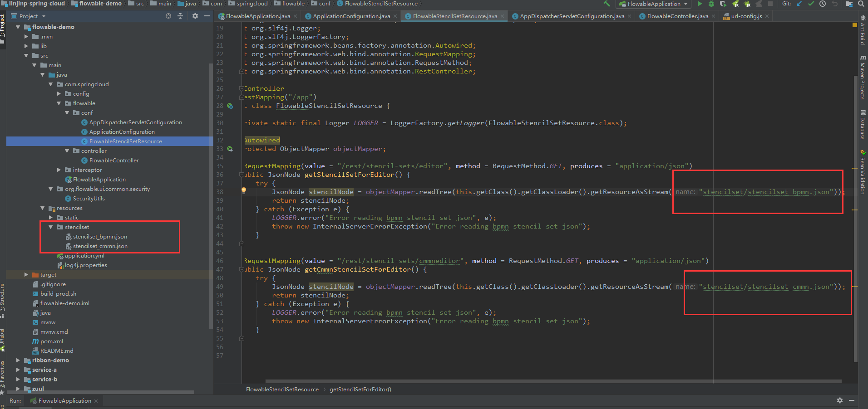Collapse the flowable-demo module node

18,27
